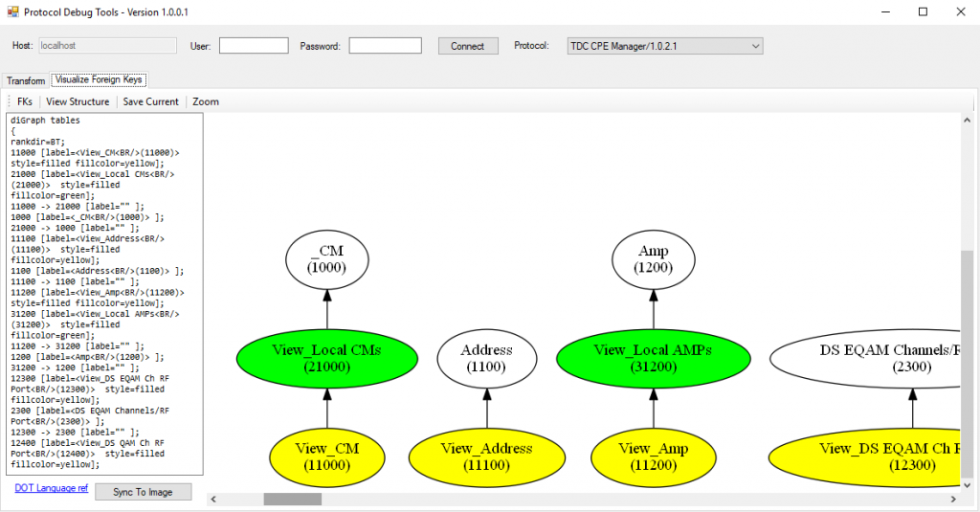Click inside the DOT graph text editor
Screen dimensions: 980x512
point(104,294)
